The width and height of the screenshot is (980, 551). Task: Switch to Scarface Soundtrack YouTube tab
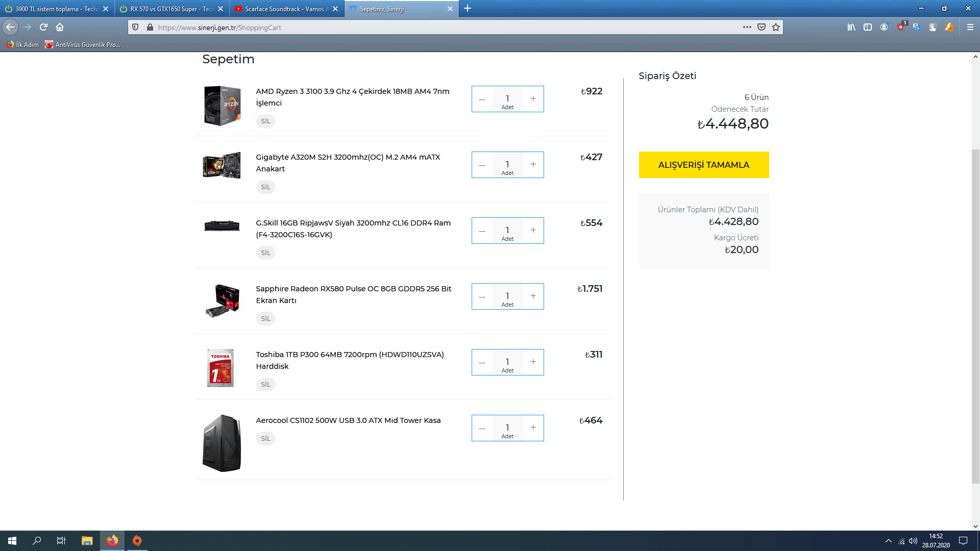tap(283, 9)
